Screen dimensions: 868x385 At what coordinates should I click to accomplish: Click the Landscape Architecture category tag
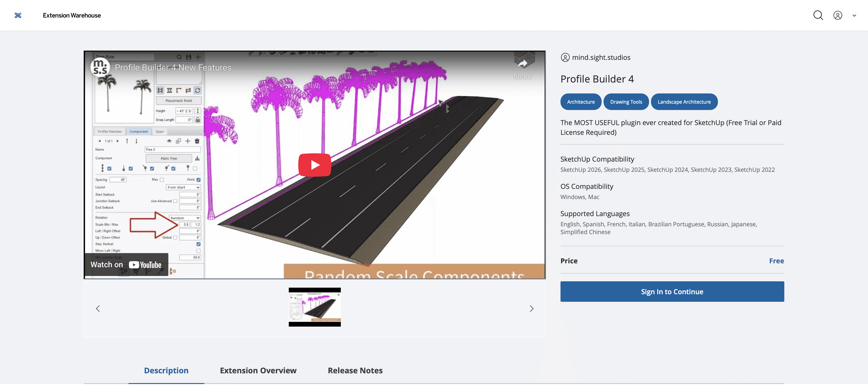pos(684,102)
